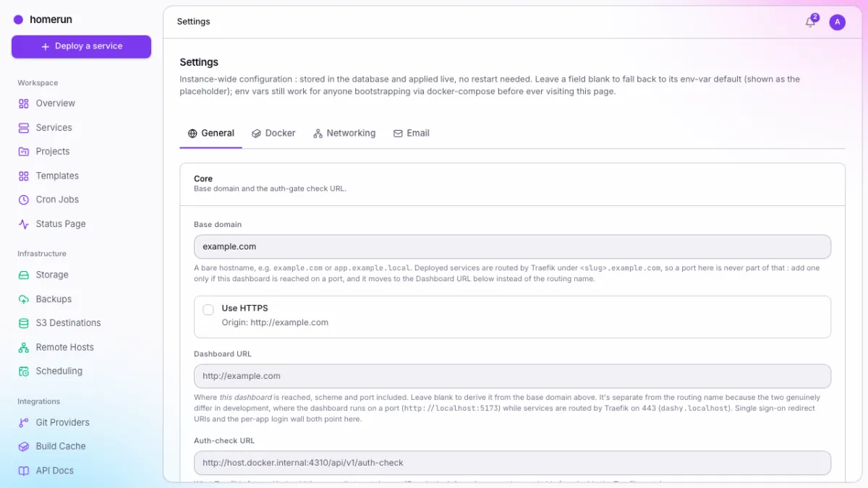Select the Templates grid icon
The height and width of the screenshot is (488, 868).
(23, 176)
